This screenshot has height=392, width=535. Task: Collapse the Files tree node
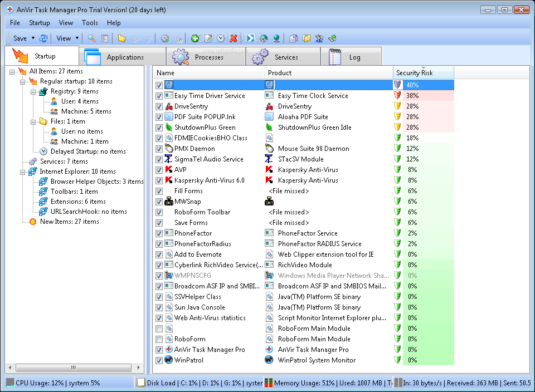[33, 122]
